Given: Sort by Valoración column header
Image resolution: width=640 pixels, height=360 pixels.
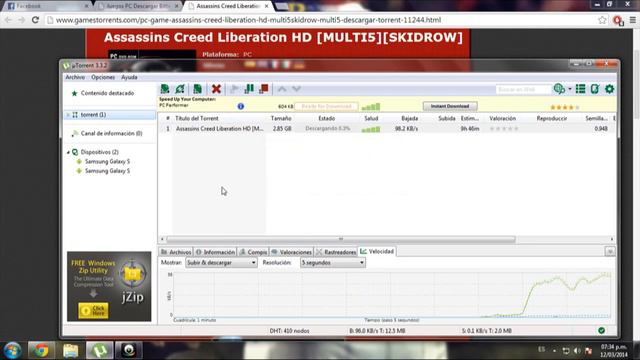Looking at the screenshot, I should coord(502,118).
